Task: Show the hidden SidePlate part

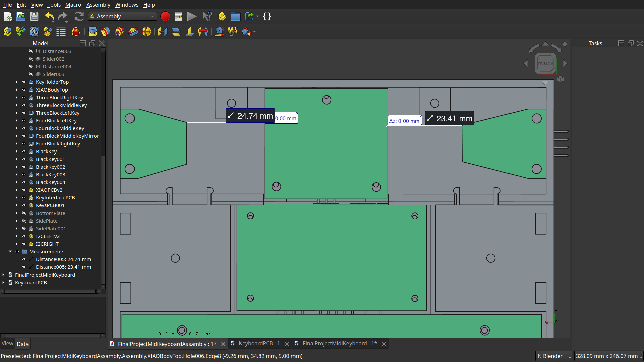Action: click(x=24, y=221)
